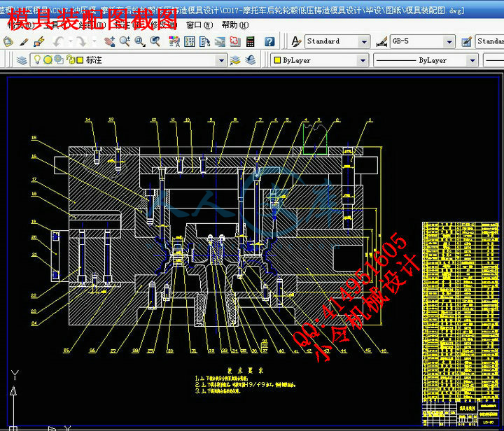
Task: Click part balloon number 1 at top right
Action: coord(370,120)
